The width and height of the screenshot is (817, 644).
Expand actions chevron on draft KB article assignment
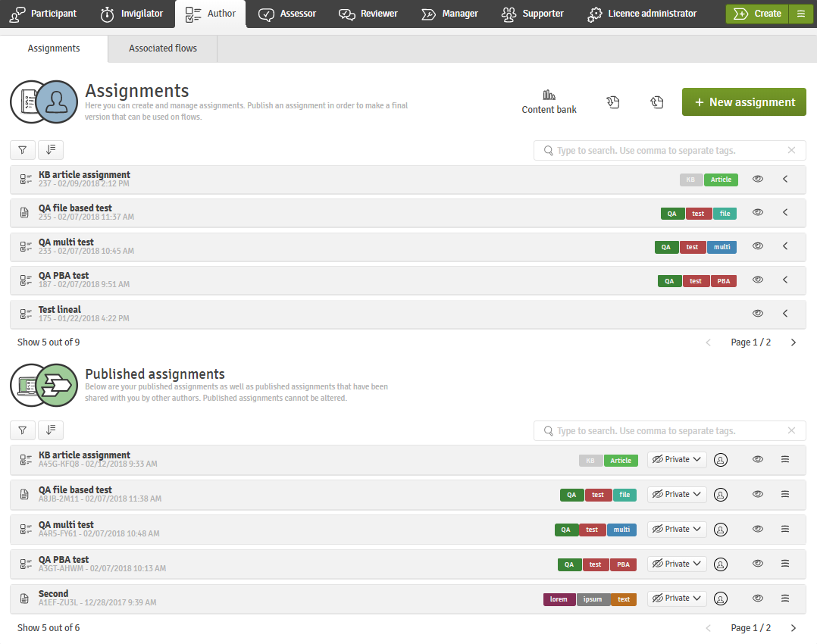click(x=785, y=179)
